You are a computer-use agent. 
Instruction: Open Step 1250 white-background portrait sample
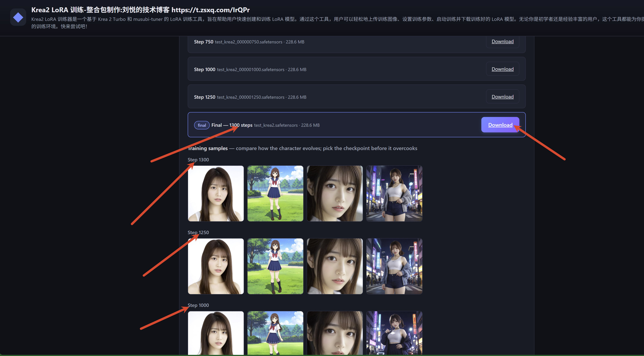(x=216, y=266)
